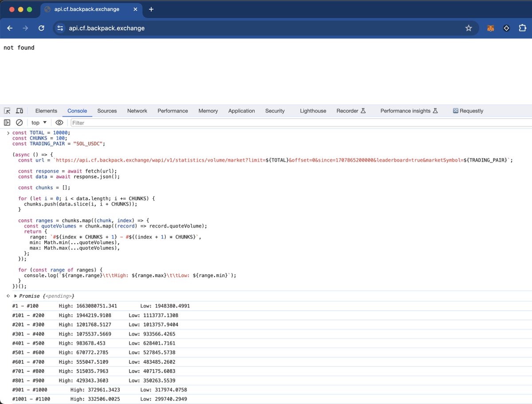The image size is (532, 404).
Task: Click the '#1 – #100' log row
Action: point(266,306)
